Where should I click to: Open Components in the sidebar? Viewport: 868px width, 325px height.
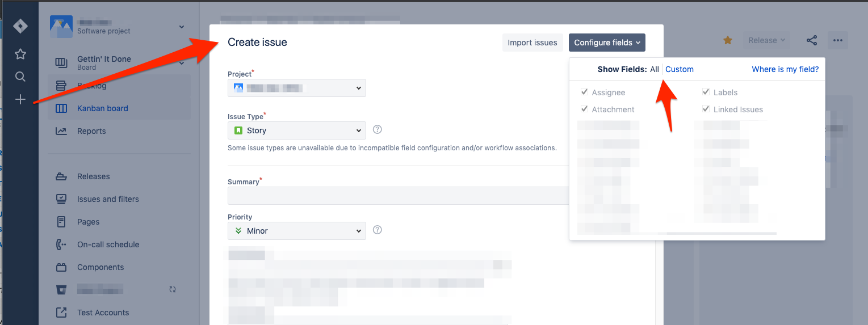tap(100, 267)
